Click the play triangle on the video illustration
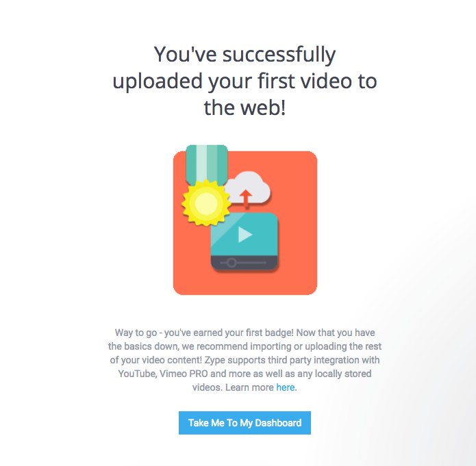 coord(245,235)
